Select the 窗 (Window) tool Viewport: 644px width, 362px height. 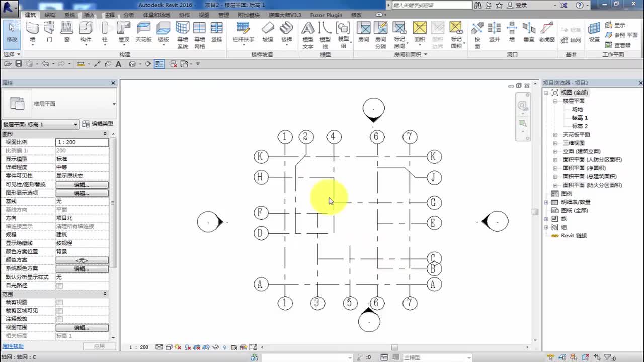click(67, 32)
